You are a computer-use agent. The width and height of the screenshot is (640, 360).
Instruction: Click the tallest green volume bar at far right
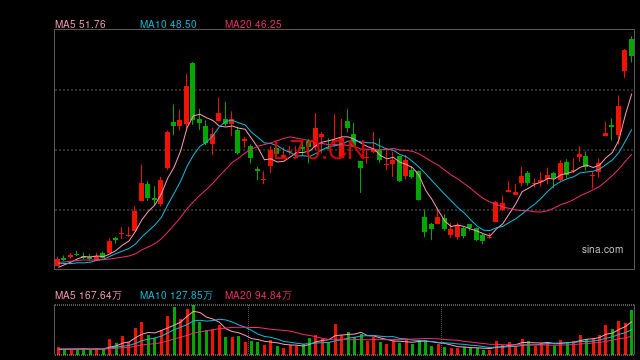point(632,332)
